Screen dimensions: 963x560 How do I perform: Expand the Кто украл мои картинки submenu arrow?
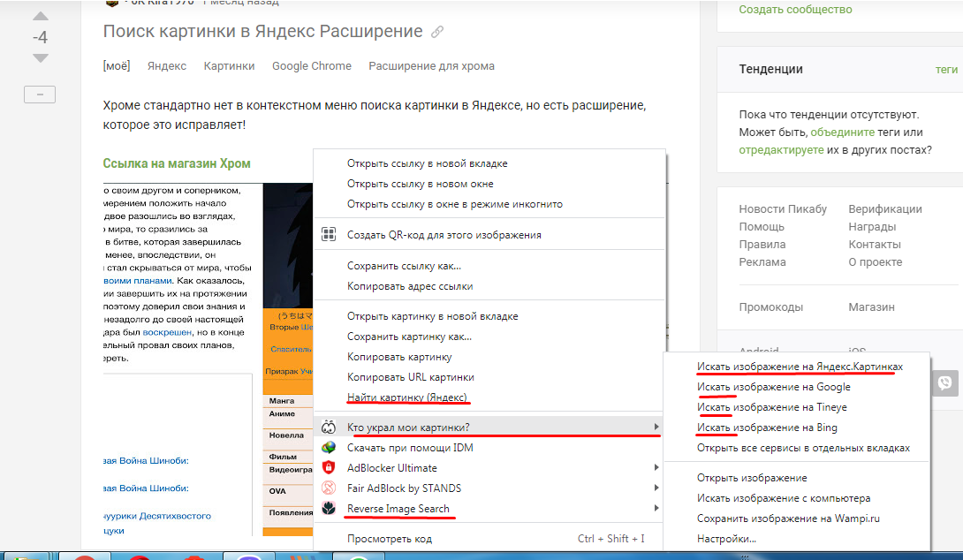(x=656, y=427)
